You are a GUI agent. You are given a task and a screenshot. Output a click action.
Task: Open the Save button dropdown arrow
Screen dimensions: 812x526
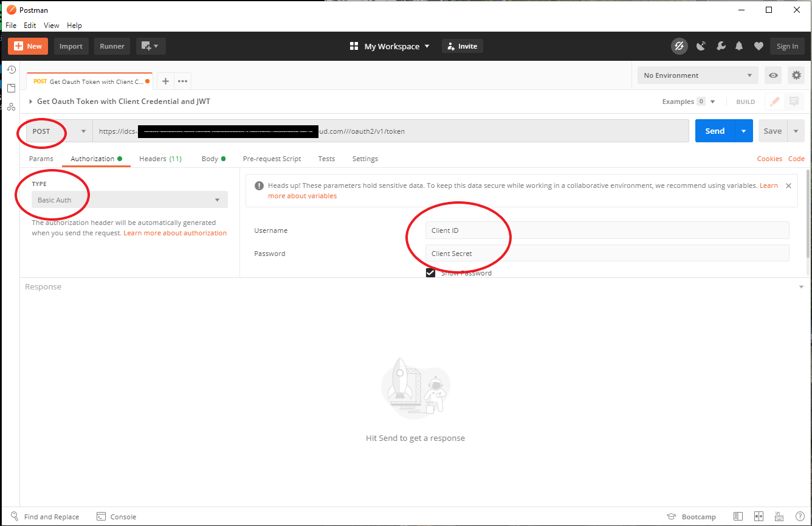point(796,131)
